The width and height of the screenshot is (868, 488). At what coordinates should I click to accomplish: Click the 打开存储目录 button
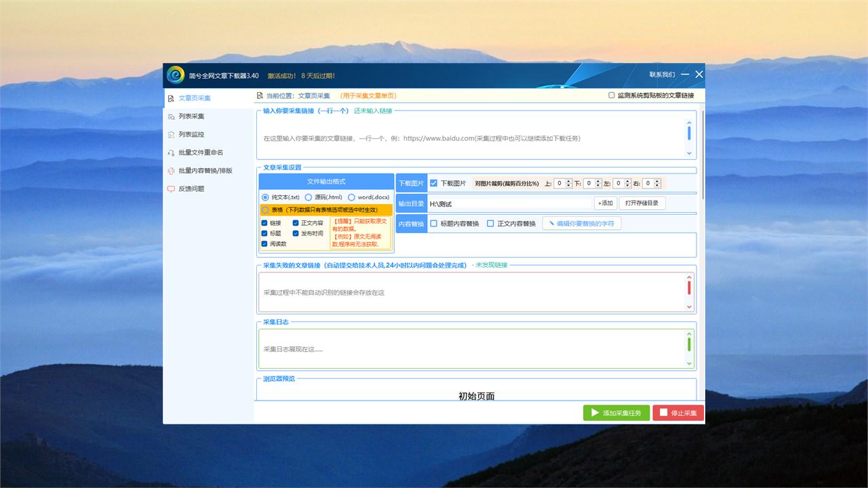click(642, 203)
